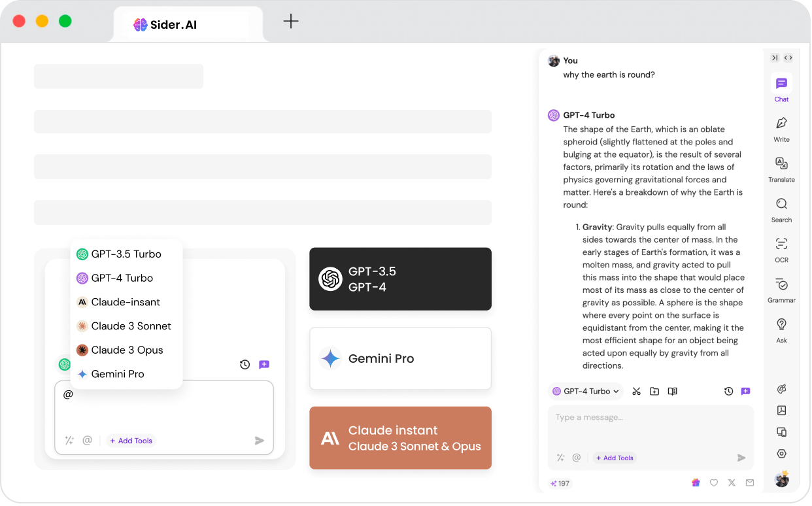Open the Write tool in sidebar
Image resolution: width=812 pixels, height=506 pixels.
click(x=781, y=129)
